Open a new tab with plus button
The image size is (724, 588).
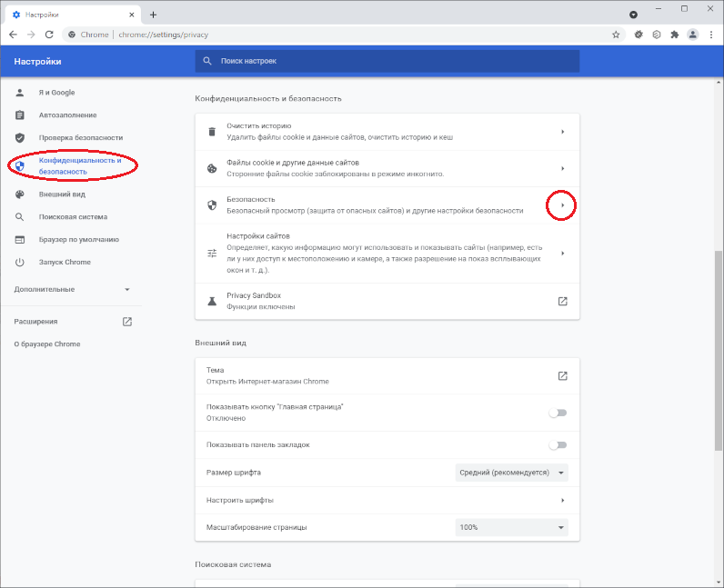153,15
